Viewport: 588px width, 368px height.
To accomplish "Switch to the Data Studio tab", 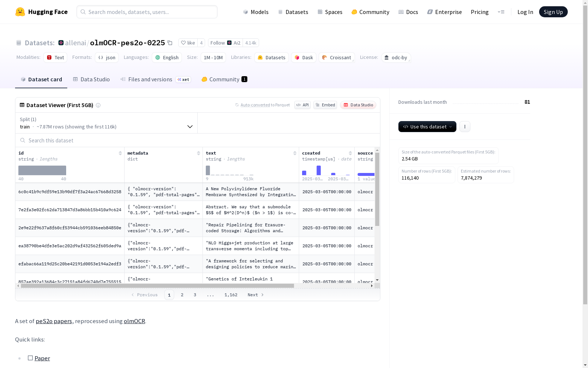I will (x=92, y=79).
